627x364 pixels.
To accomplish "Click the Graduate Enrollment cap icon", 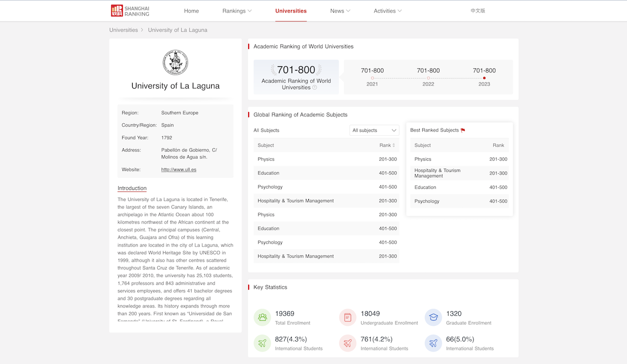I will (x=433, y=317).
